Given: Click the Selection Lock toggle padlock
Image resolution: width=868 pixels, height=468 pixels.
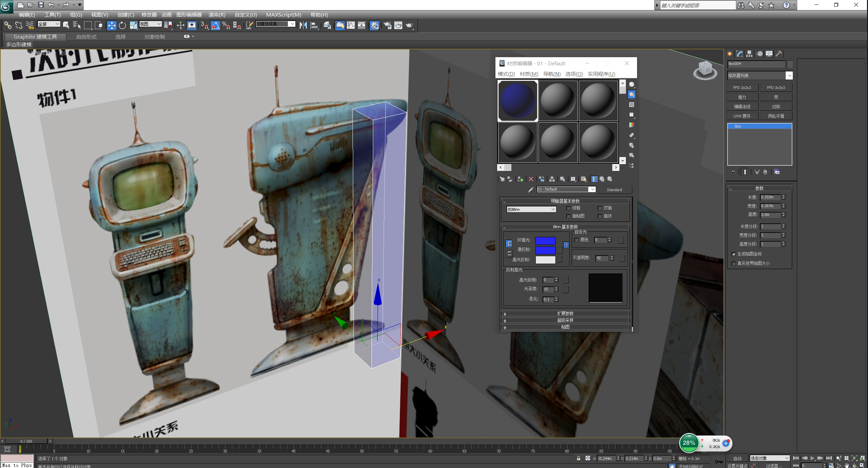Looking at the screenshot, I should pyautogui.click(x=579, y=458).
